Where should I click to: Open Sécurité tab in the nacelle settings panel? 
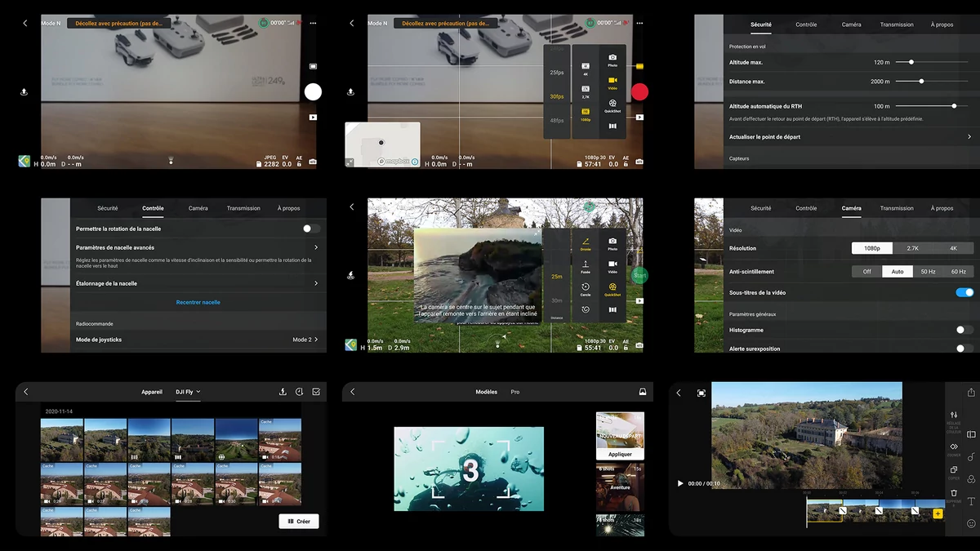point(108,208)
